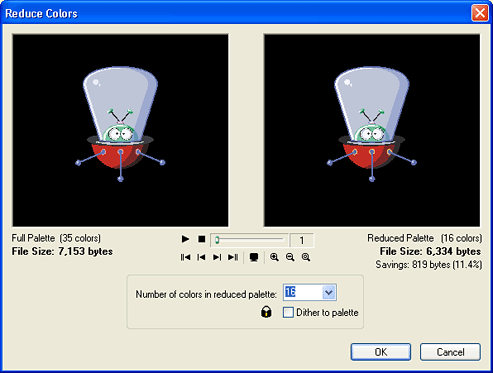Click the Full Palette preview image

coord(120,130)
